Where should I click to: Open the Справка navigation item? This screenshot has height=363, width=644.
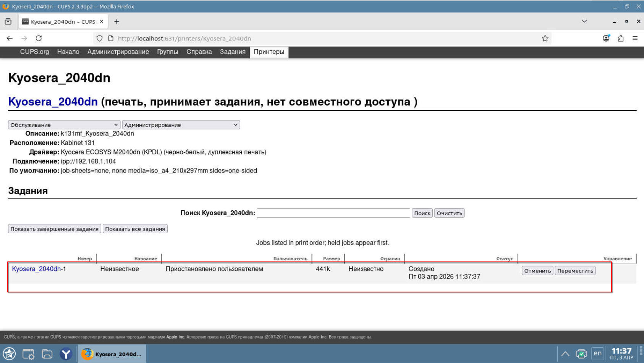coord(199,52)
